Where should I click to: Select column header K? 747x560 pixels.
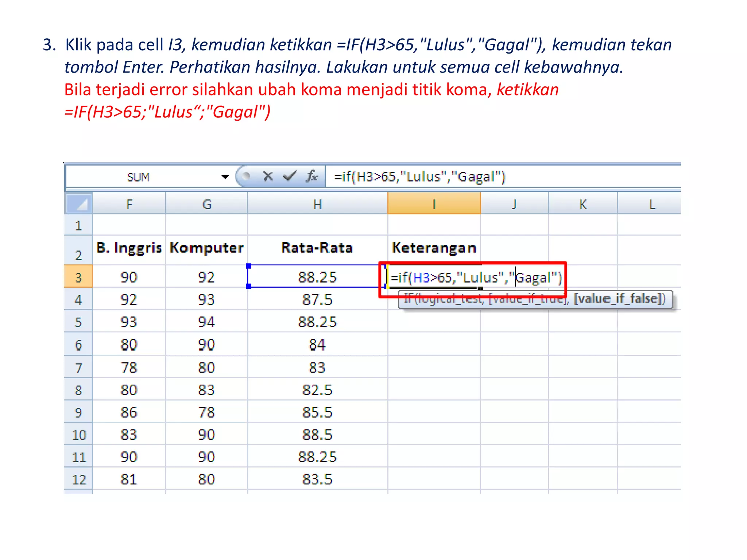click(582, 204)
